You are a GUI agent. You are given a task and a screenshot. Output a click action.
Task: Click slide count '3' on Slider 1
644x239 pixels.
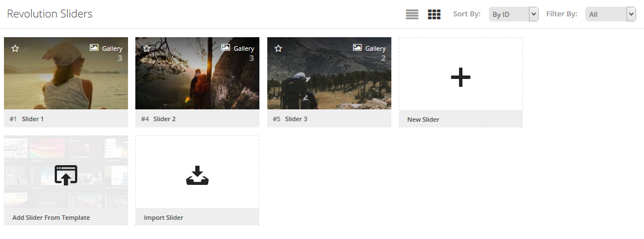coord(120,58)
